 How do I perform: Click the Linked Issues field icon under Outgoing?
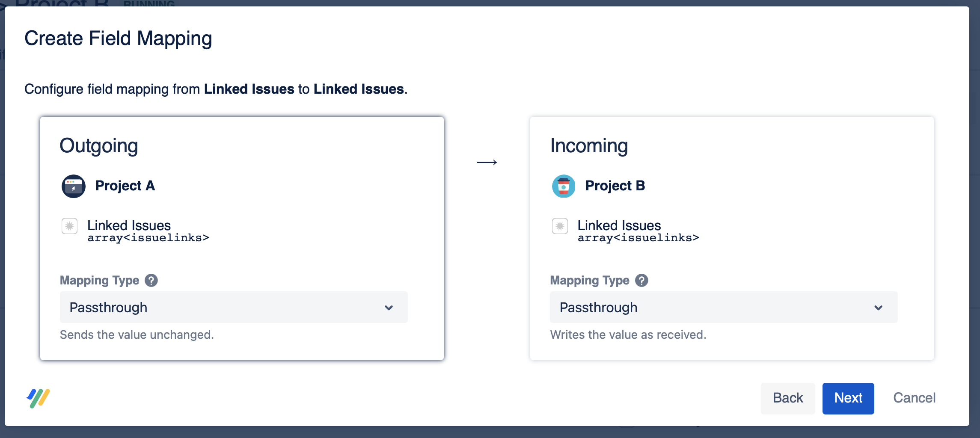click(x=70, y=226)
